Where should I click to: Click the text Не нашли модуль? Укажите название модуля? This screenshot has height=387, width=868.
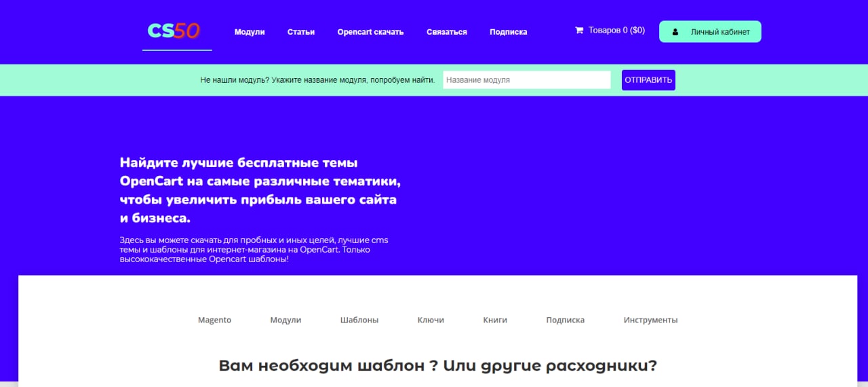click(317, 80)
